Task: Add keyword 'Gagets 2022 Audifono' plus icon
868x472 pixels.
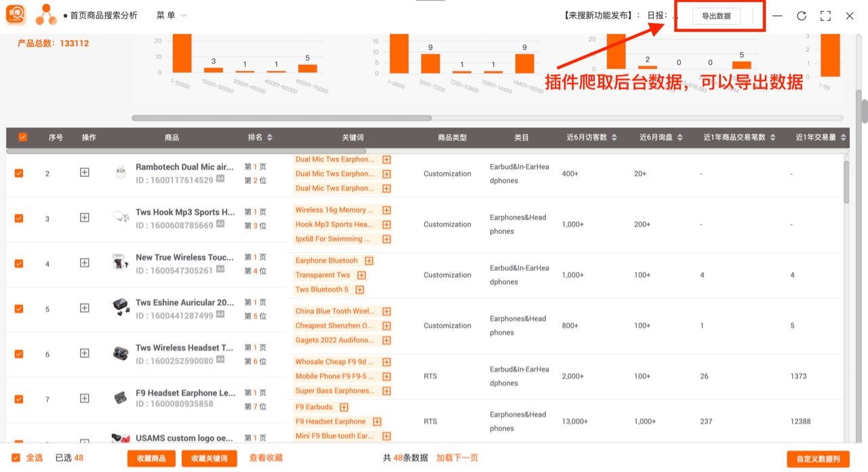Action: [387, 340]
